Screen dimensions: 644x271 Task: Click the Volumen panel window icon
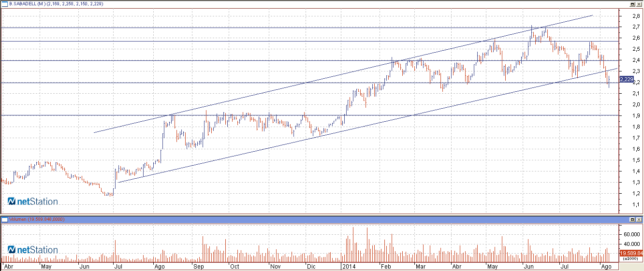pos(4,219)
